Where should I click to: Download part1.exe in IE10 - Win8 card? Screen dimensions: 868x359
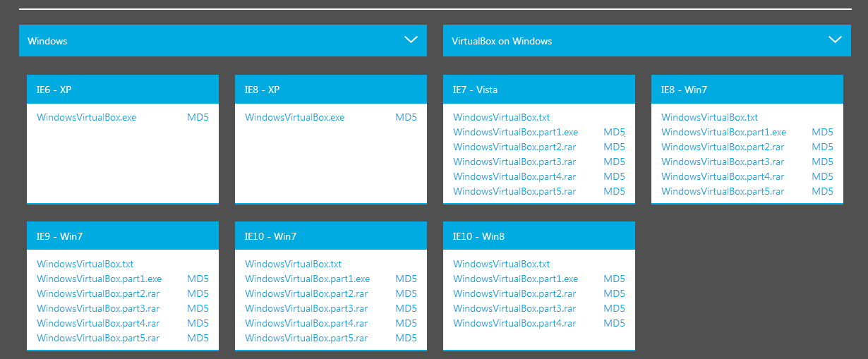point(515,279)
